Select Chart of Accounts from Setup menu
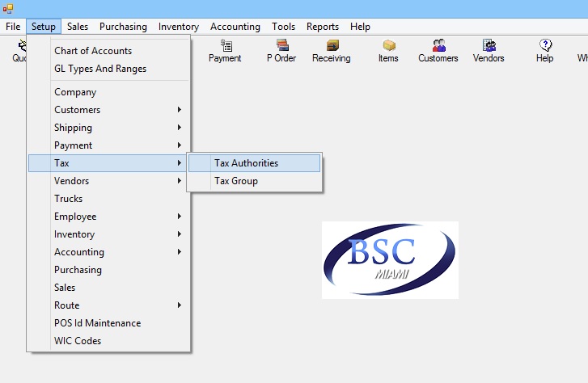This screenshot has height=383, width=588. (x=108, y=51)
